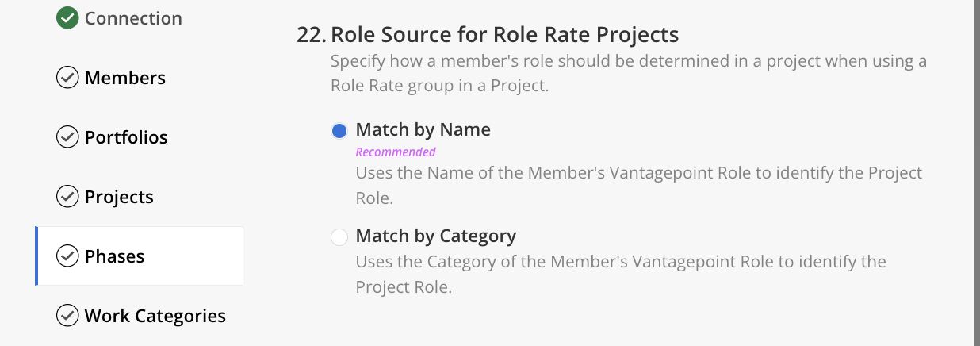Open the Phases sidebar item
The height and width of the screenshot is (346, 980).
115,256
